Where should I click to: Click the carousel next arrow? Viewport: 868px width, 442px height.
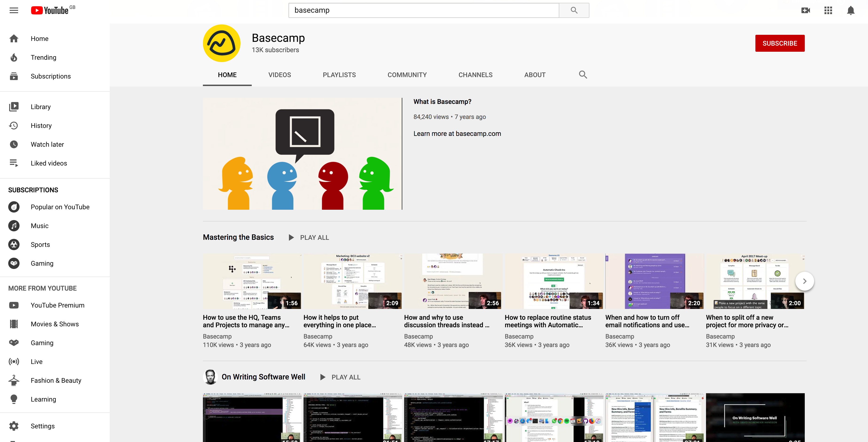coord(805,281)
